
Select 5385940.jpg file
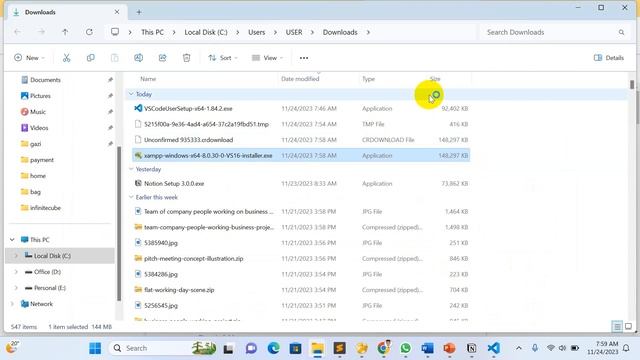[x=160, y=243]
